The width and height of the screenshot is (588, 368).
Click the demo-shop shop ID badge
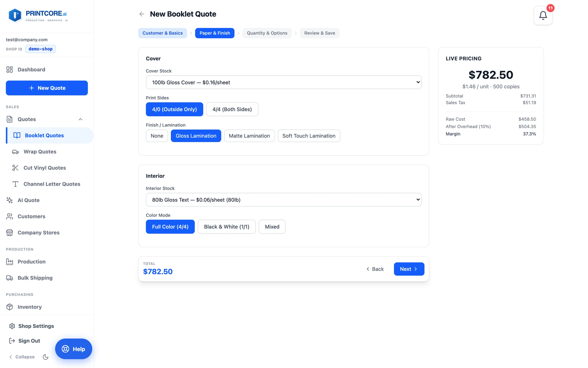coord(41,49)
